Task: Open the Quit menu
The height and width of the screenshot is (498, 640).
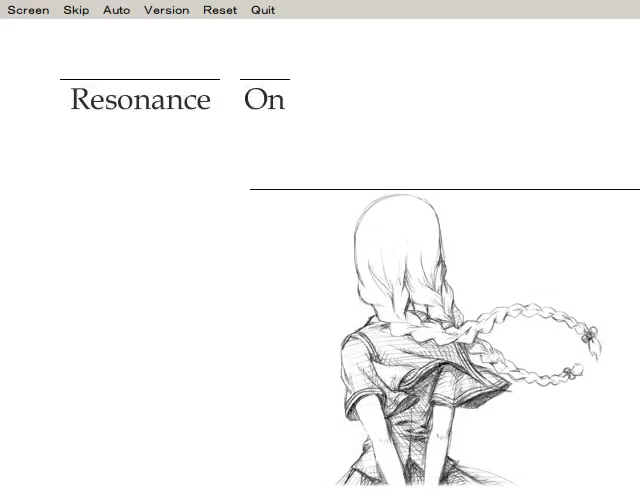Action: coord(263,10)
